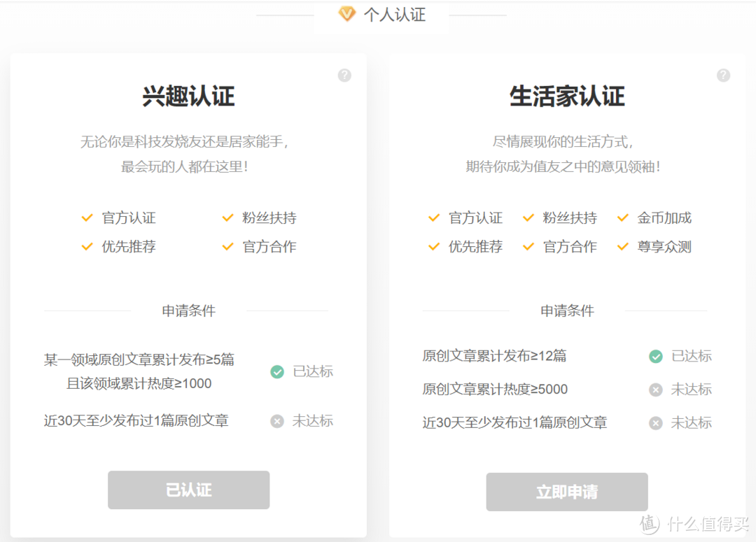Click 已达标 status in 兴趣认证 card
Viewport: 756px width, 542px height.
pos(313,371)
